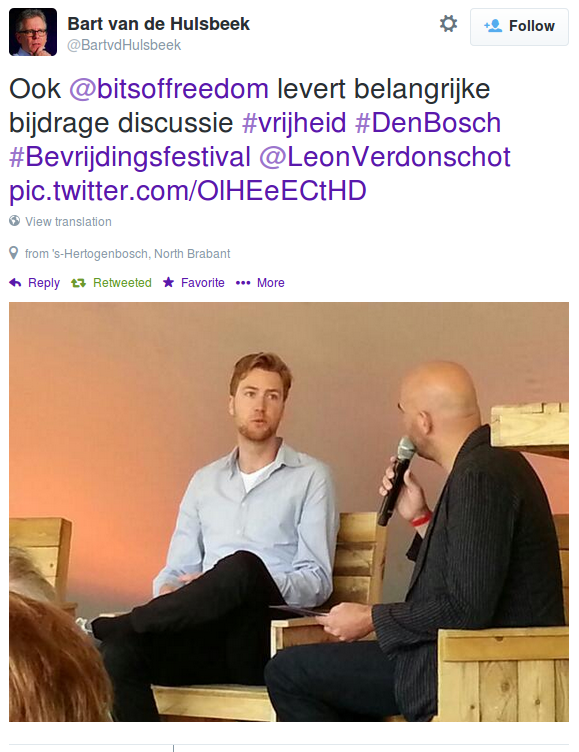Open the @BartvdHulsbeek handle
The width and height of the screenshot is (579, 752).
click(x=124, y=45)
